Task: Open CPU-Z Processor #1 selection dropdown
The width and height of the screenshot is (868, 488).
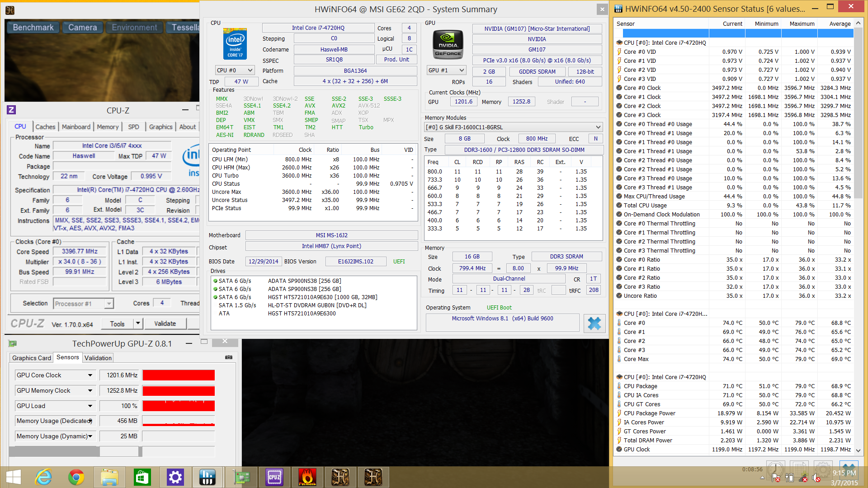Action: [83, 304]
